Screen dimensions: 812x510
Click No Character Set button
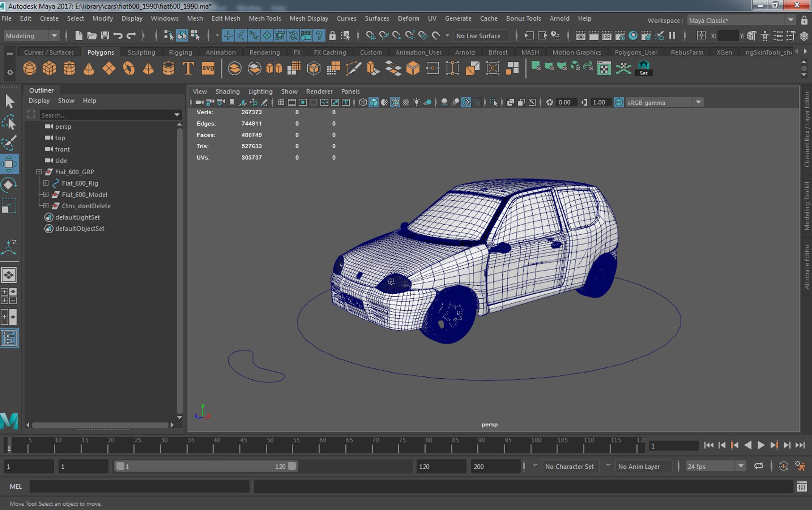click(x=570, y=467)
